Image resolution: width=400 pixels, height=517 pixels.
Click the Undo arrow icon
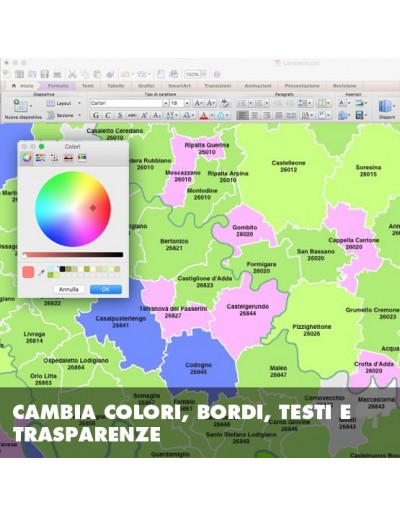[x=125, y=74]
